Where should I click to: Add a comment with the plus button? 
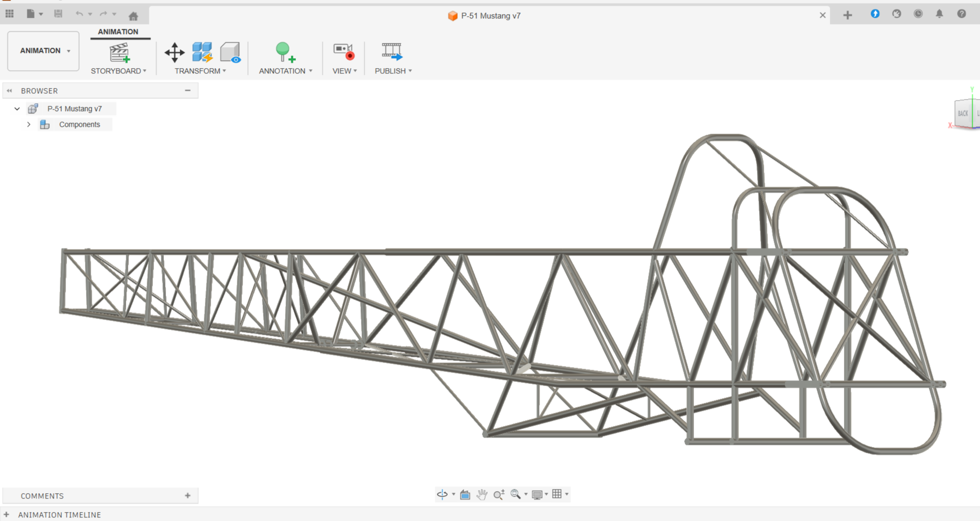[x=188, y=495]
